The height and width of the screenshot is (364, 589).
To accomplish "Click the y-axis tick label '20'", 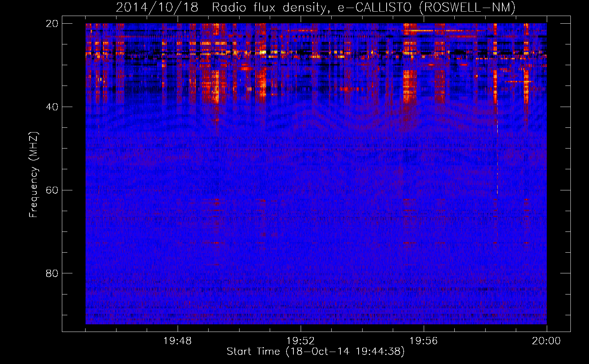I will pos(52,24).
